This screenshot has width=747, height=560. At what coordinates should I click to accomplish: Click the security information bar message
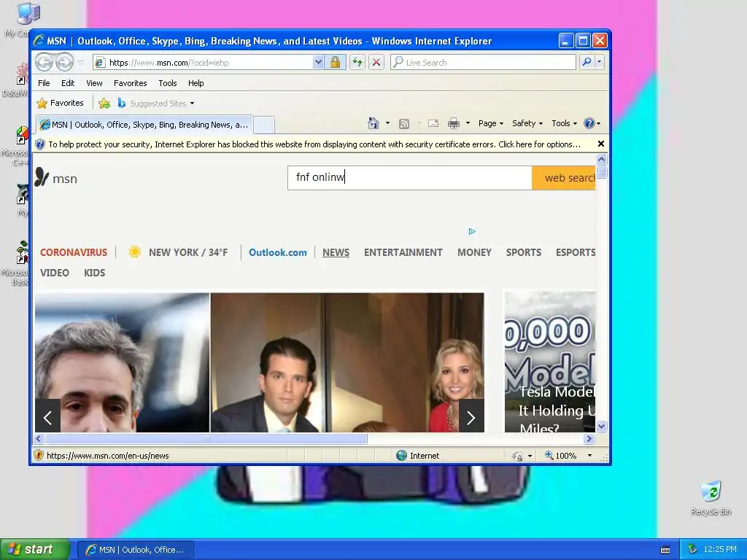[x=314, y=144]
